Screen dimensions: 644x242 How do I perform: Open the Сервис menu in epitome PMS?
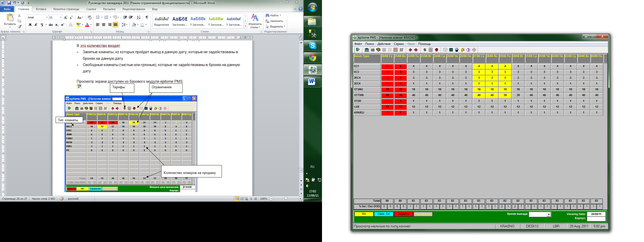pyautogui.click(x=399, y=44)
